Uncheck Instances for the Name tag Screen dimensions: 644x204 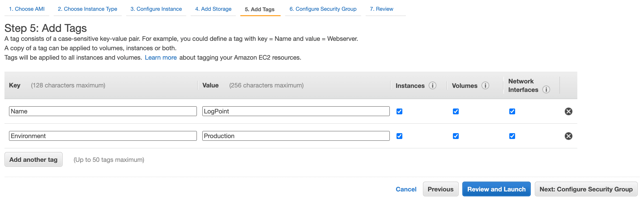coord(399,111)
